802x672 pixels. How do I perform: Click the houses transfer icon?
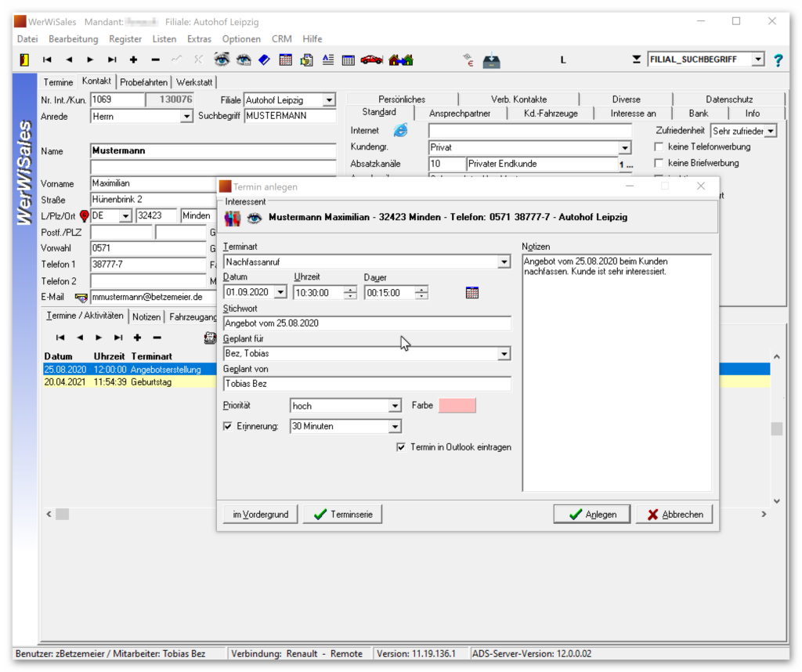coord(400,60)
